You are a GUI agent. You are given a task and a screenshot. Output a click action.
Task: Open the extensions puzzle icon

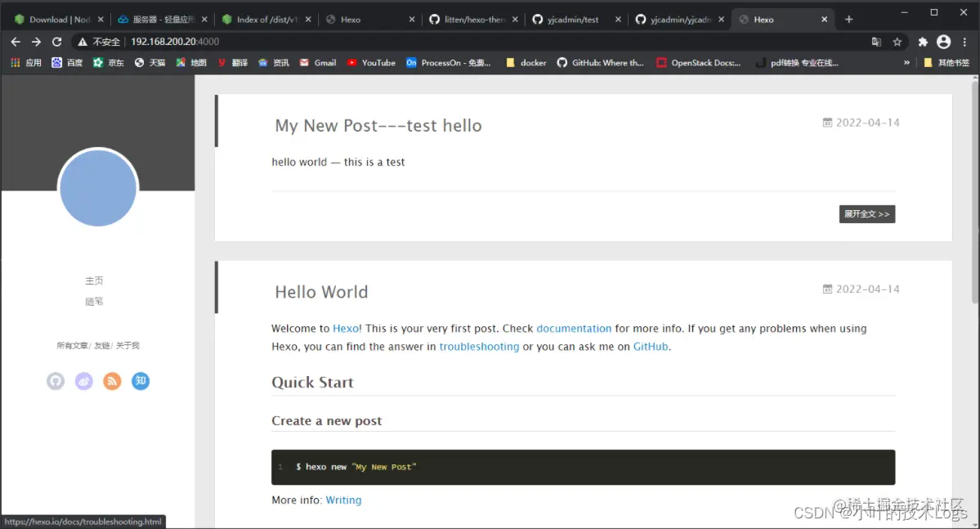(x=923, y=42)
